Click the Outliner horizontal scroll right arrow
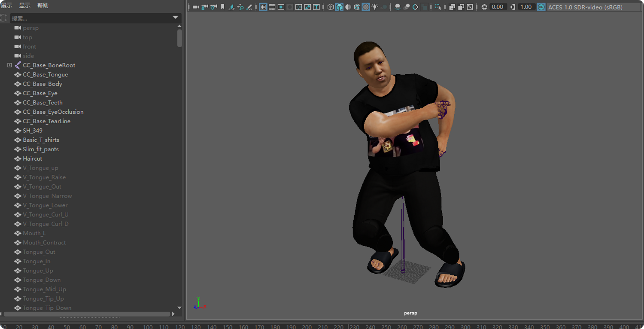The image size is (644, 329). [173, 314]
